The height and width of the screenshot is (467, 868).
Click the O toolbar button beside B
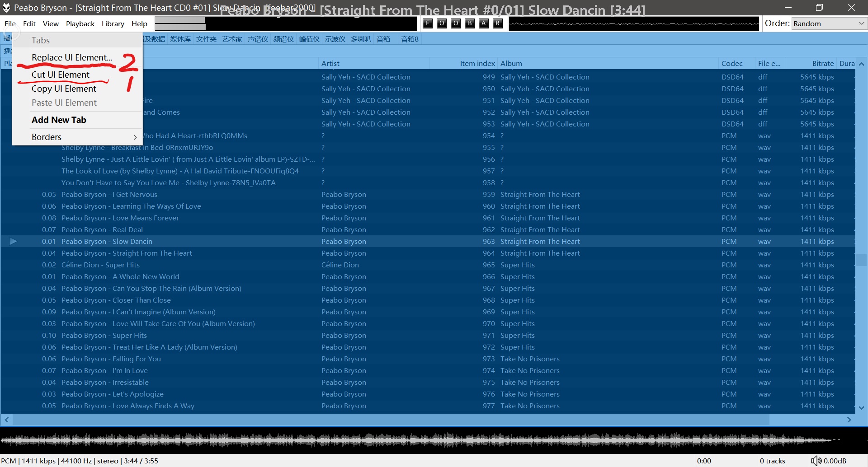[x=456, y=23]
